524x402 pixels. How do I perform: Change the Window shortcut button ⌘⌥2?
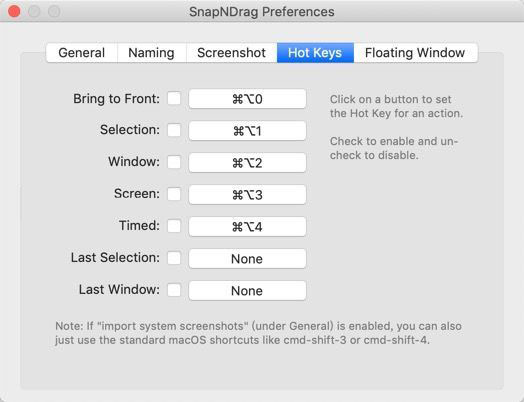coord(247,163)
